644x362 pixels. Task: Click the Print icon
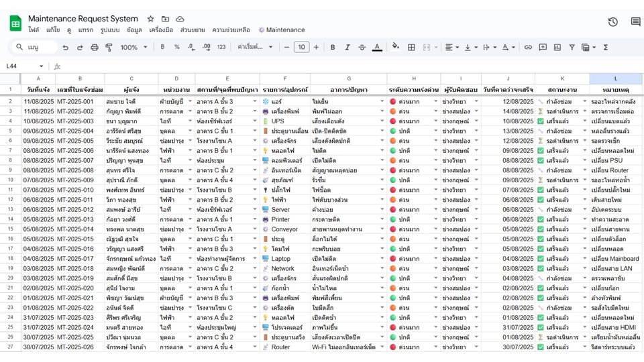click(95, 47)
